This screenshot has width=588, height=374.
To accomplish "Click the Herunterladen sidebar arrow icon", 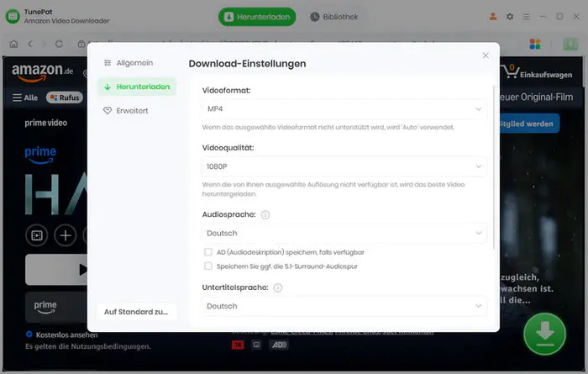I will [108, 87].
